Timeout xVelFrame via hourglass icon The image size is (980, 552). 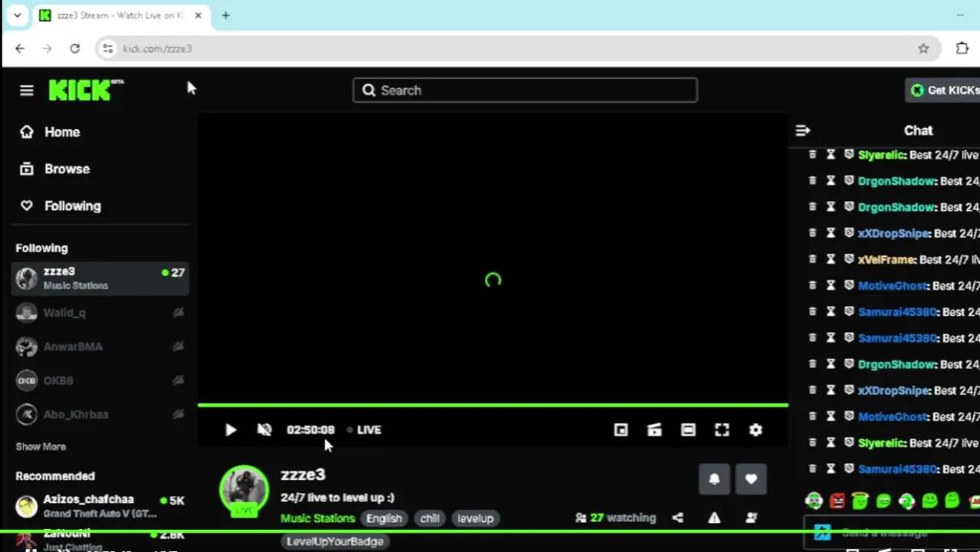click(x=830, y=259)
